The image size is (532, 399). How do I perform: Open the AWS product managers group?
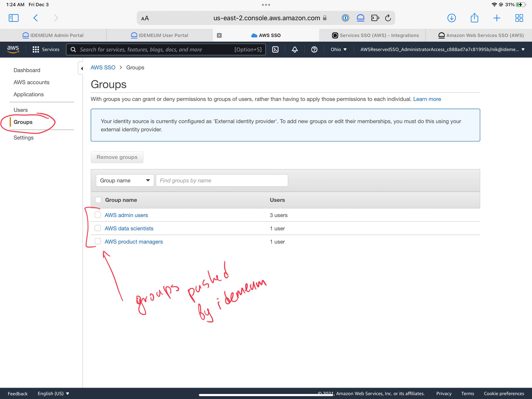tap(134, 242)
